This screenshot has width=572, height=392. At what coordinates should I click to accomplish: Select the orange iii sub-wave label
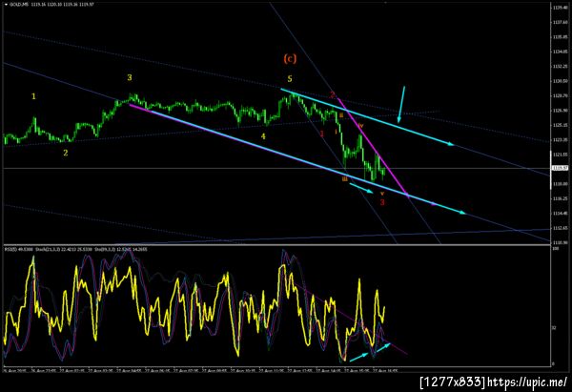pyautogui.click(x=345, y=179)
